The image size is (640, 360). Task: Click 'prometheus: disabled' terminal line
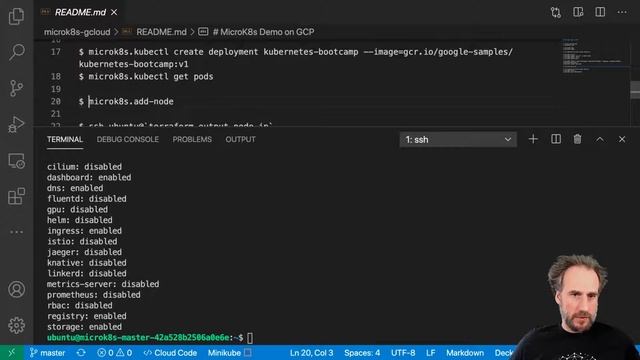click(93, 295)
